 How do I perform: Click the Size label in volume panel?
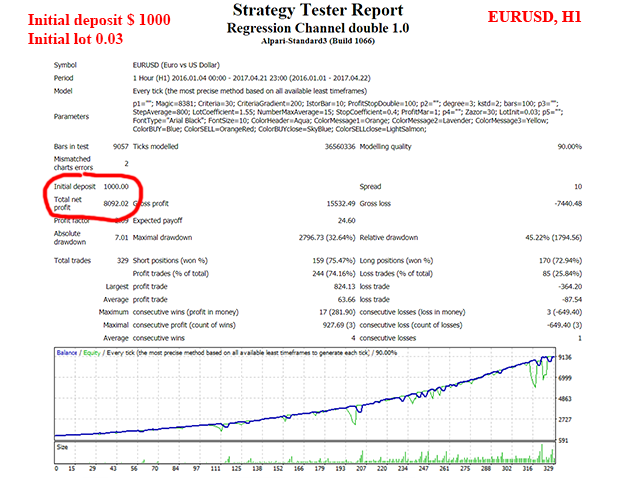coord(62,447)
